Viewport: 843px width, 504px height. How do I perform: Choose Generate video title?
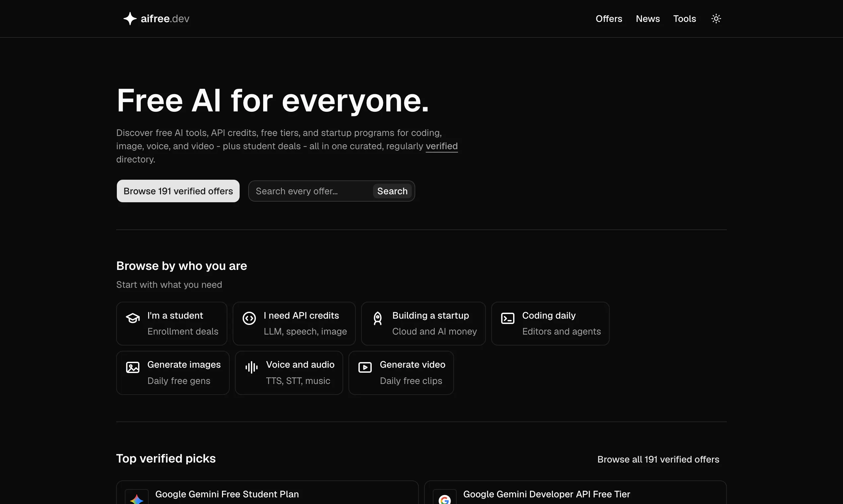[x=412, y=364]
